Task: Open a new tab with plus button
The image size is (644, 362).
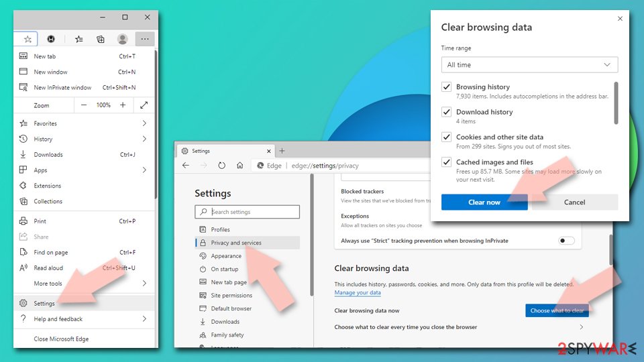Action: 282,151
